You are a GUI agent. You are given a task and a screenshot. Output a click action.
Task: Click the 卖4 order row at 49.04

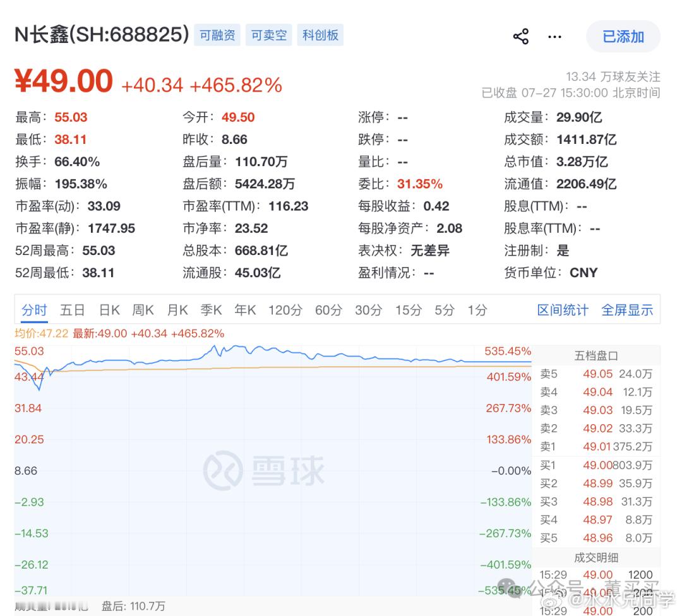tap(596, 392)
